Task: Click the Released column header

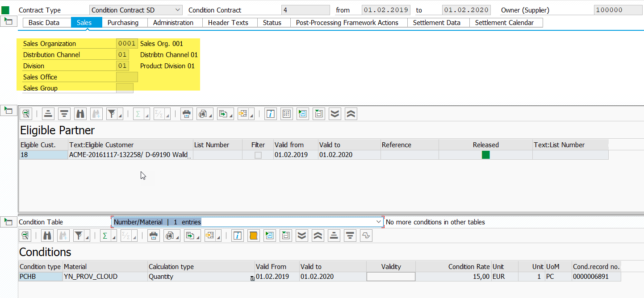Action: 485,145
